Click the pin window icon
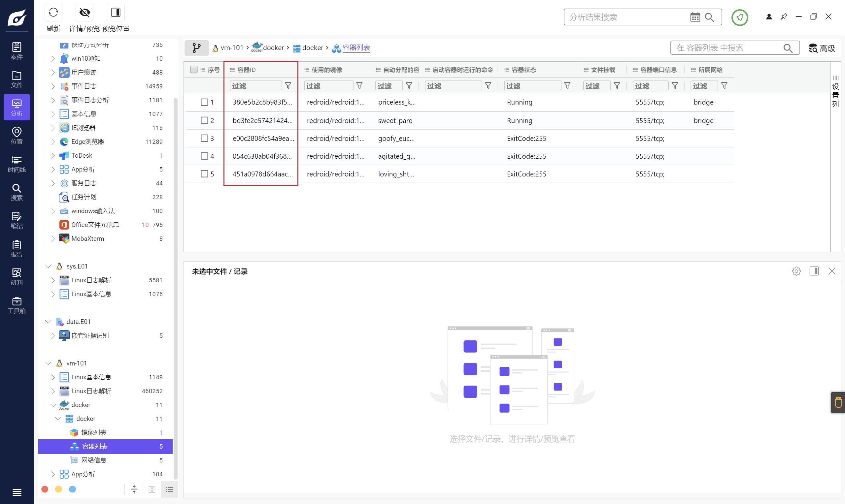The height and width of the screenshot is (504, 845). (x=784, y=16)
